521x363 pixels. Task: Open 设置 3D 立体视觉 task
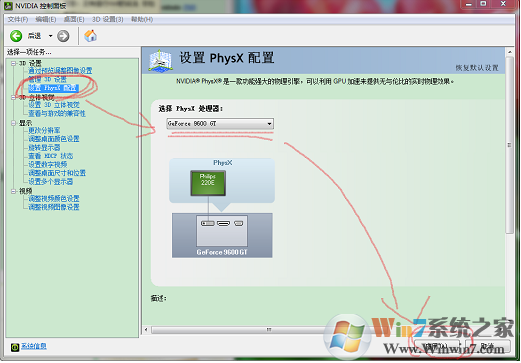click(54, 105)
